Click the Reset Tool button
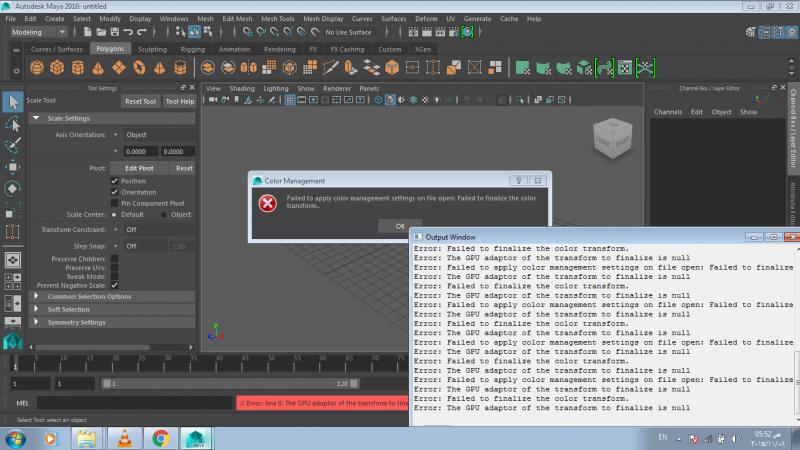 tap(140, 101)
